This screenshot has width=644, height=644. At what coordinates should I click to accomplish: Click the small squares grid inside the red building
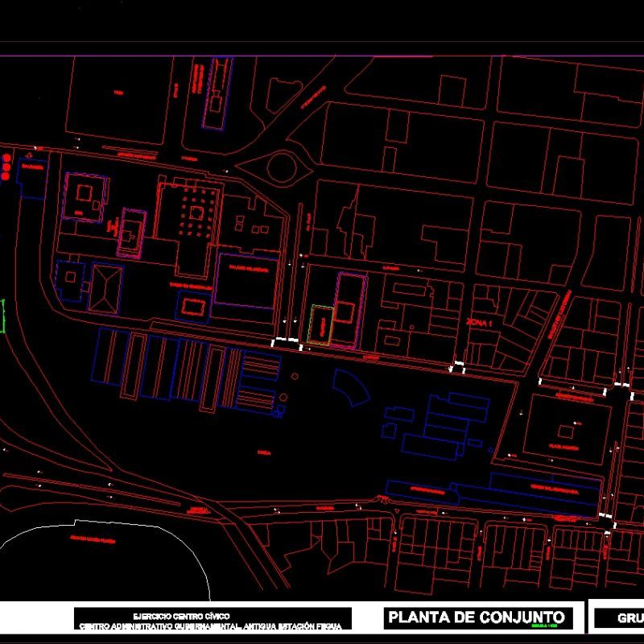click(x=196, y=212)
